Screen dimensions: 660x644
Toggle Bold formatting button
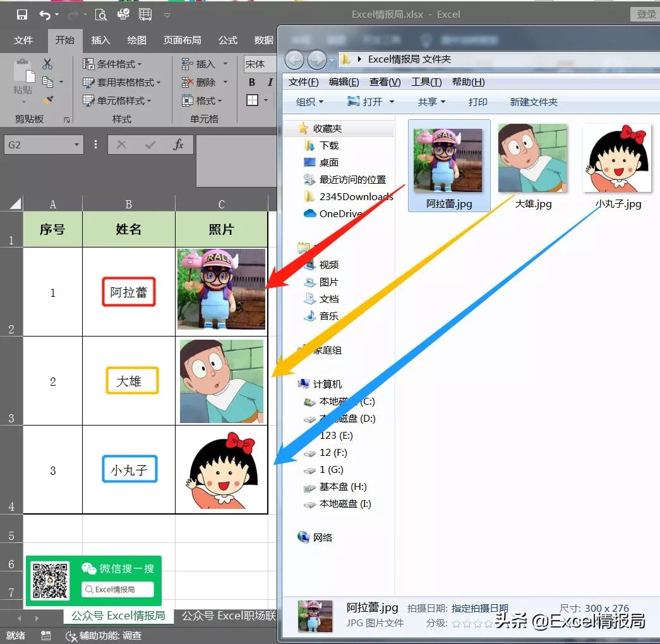coord(252,82)
